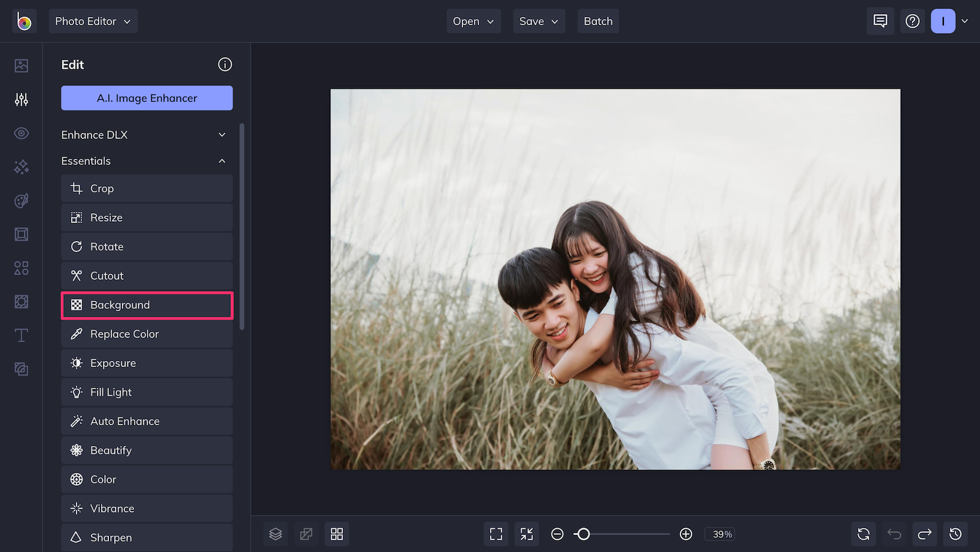
Task: Toggle the before-and-after comparison view
Action: [x=306, y=534]
